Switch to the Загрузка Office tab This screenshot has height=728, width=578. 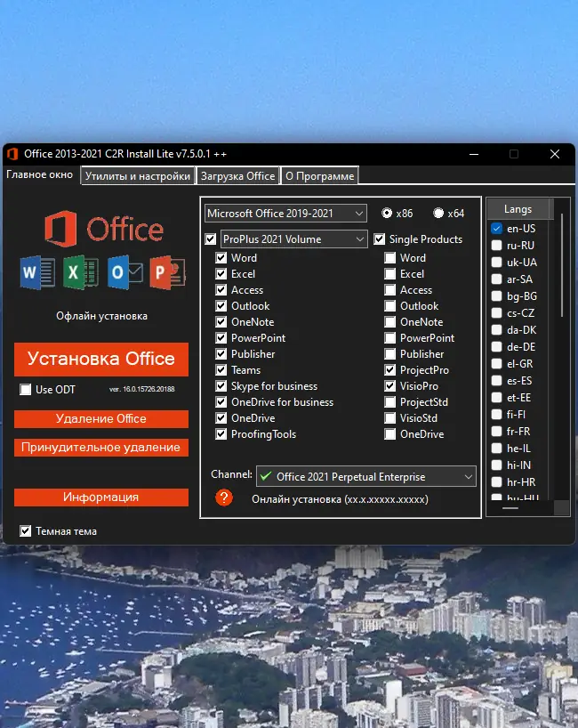[x=237, y=176]
